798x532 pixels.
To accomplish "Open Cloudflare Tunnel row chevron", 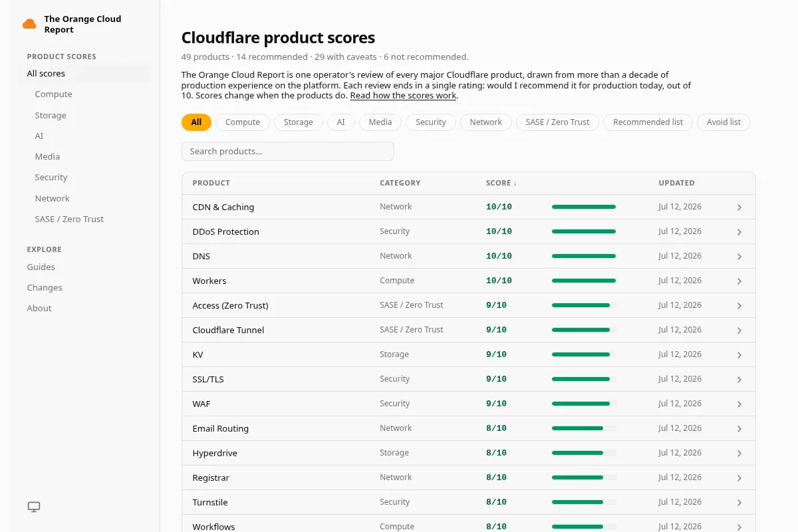I will tap(739, 331).
